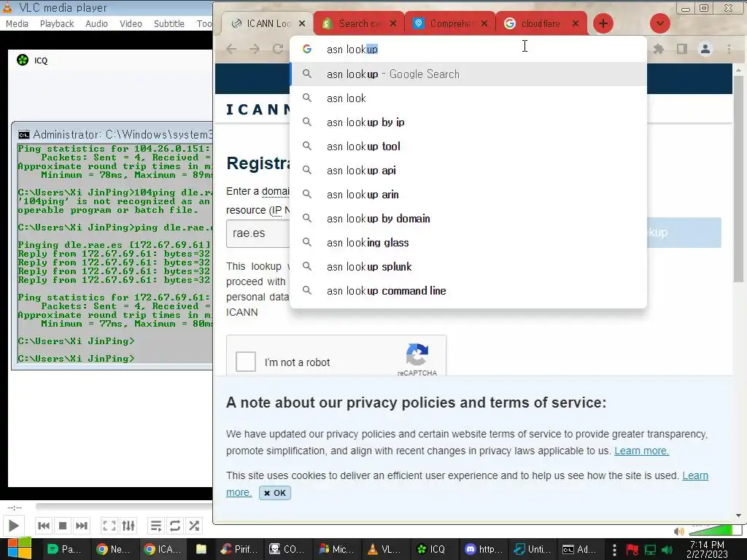This screenshot has height=560, width=747.
Task: Toggle VLC fullscreen mode
Action: tap(109, 526)
